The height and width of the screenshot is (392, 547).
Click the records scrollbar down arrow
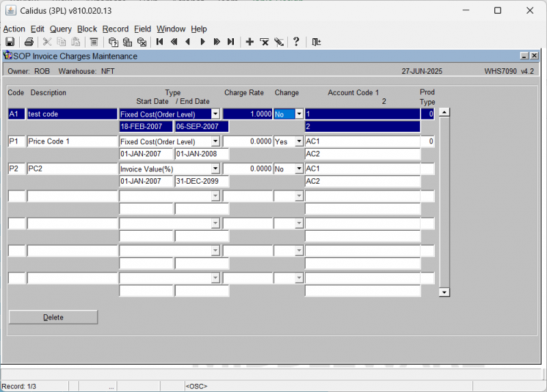tap(444, 292)
